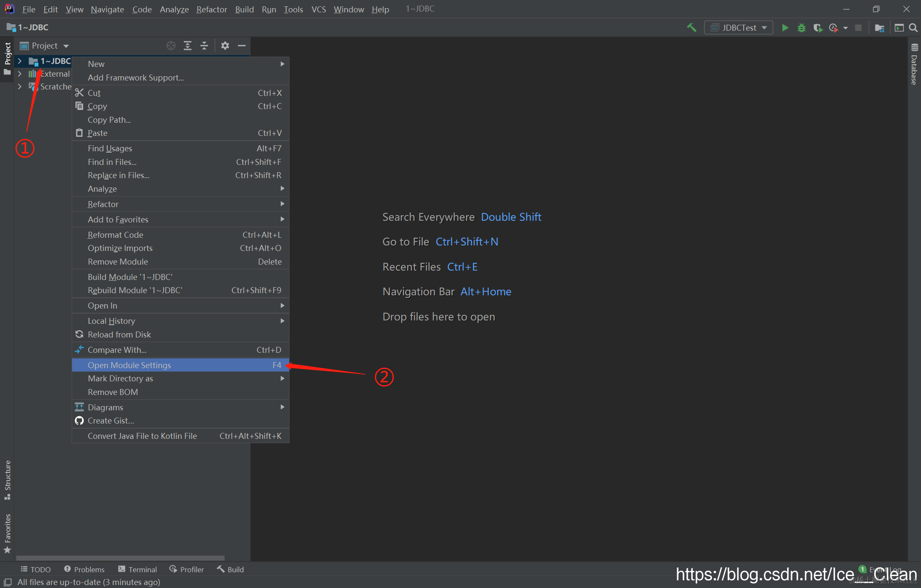Hide the Project tool window

(241, 46)
